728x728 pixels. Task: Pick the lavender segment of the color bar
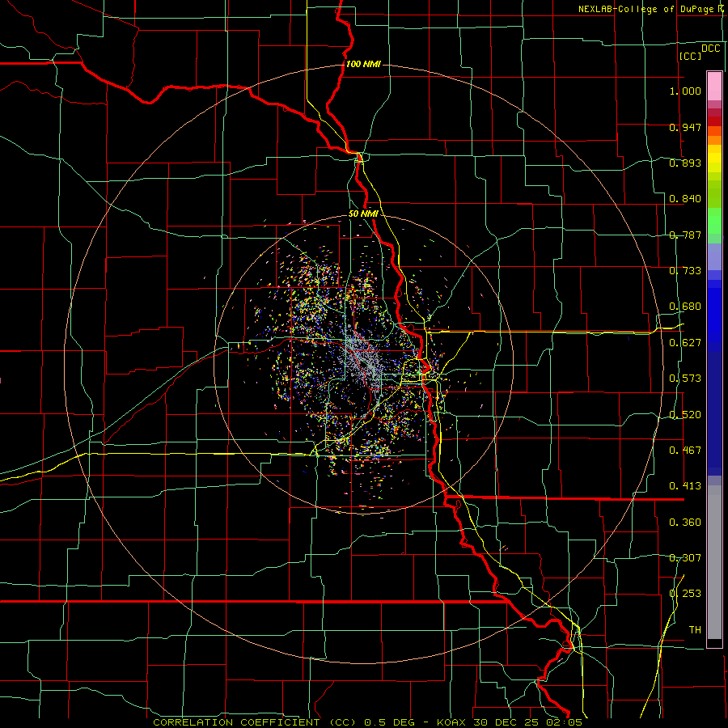(714, 256)
